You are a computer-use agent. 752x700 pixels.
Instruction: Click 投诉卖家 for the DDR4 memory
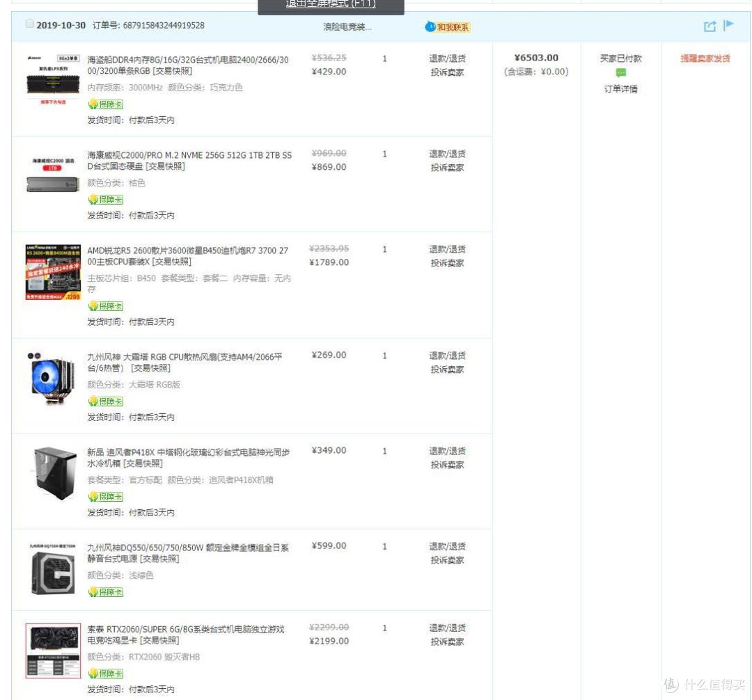[447, 72]
